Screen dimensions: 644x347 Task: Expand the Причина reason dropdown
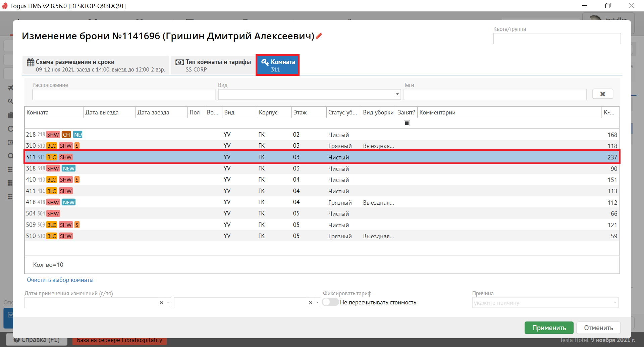coord(615,303)
